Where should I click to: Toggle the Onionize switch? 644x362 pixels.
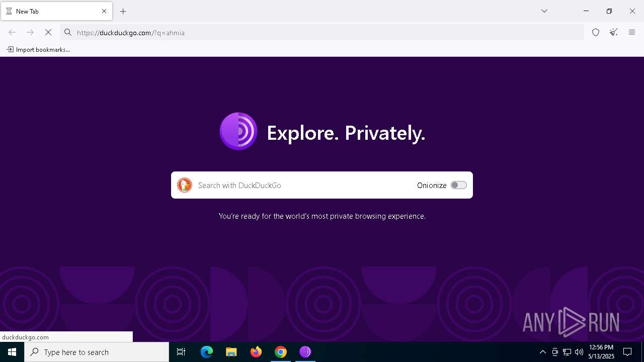pos(459,185)
